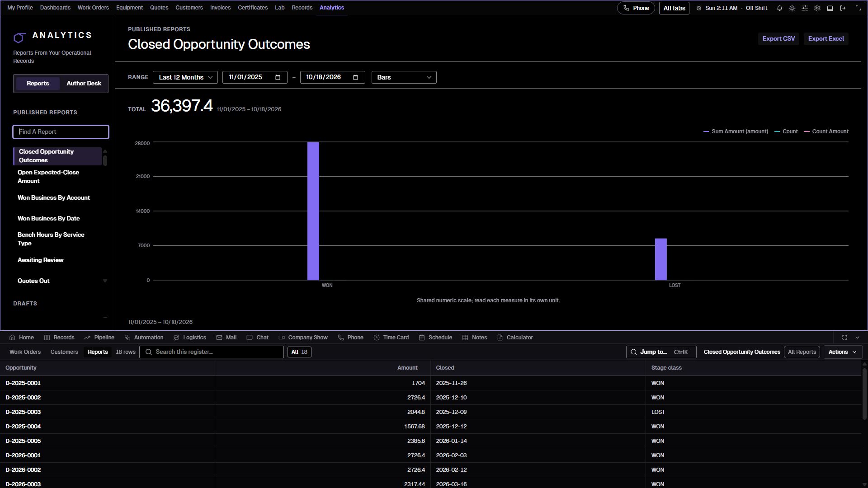The image size is (868, 488).
Task: Switch to Customers register tab
Action: click(x=64, y=352)
